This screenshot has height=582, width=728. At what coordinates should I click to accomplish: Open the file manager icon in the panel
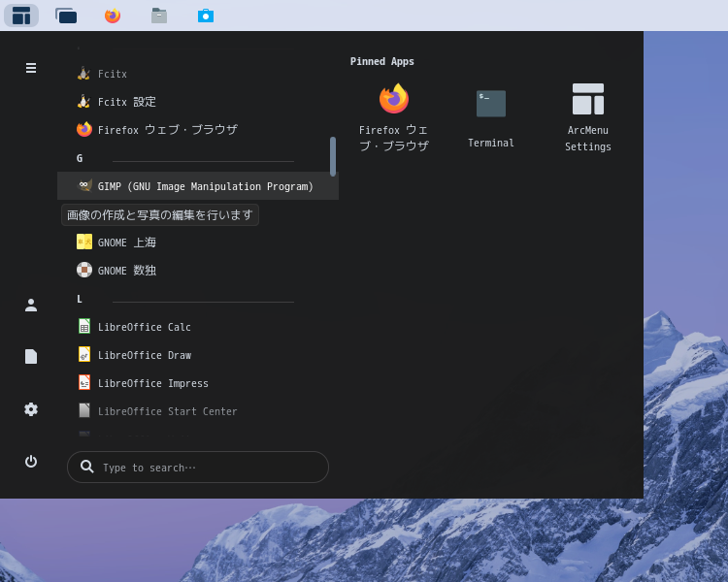click(159, 16)
